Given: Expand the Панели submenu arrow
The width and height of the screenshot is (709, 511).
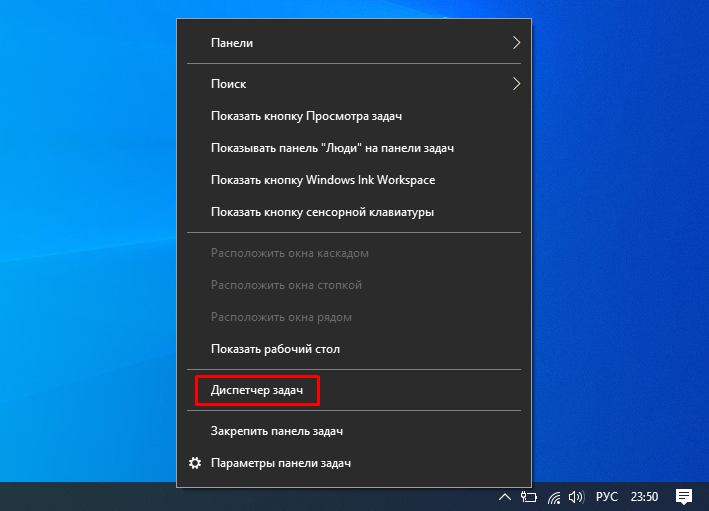Looking at the screenshot, I should (516, 43).
